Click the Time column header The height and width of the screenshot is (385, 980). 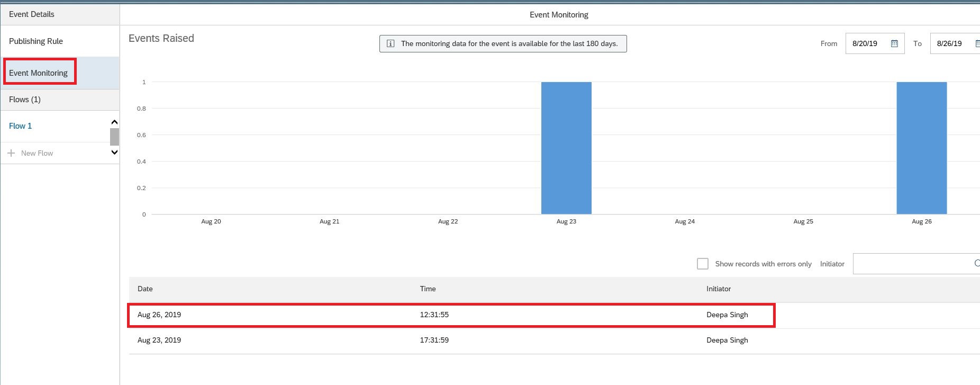pyautogui.click(x=428, y=289)
